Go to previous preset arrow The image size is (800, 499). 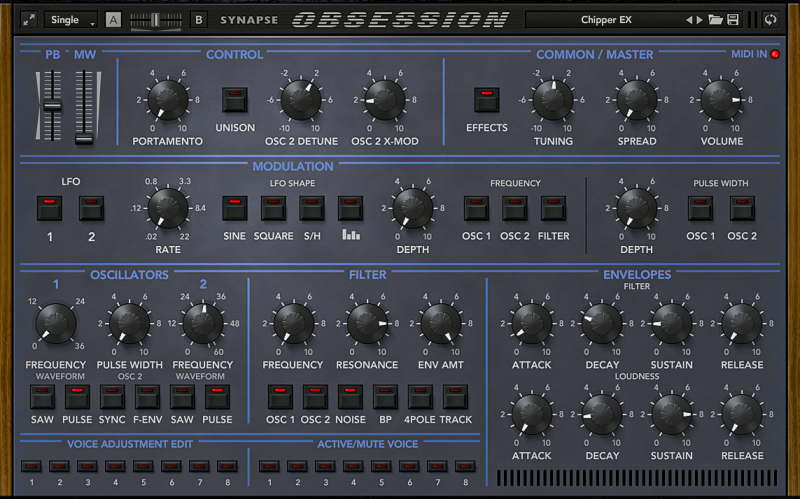[689, 20]
